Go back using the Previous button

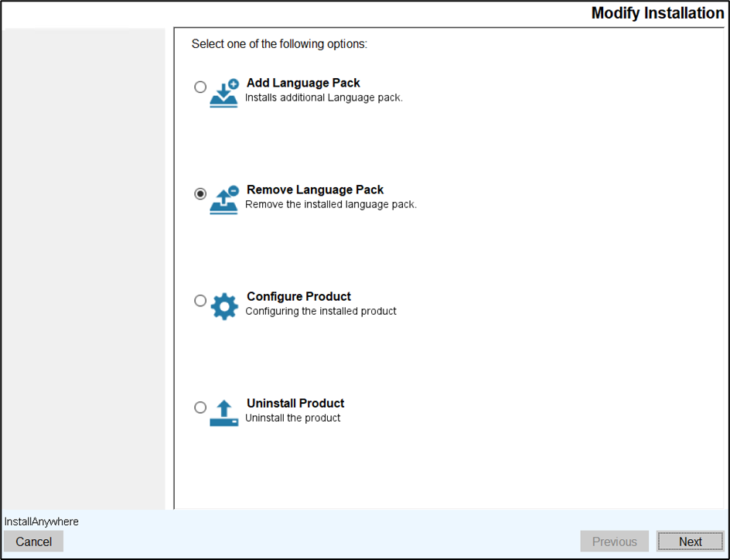coord(614,541)
